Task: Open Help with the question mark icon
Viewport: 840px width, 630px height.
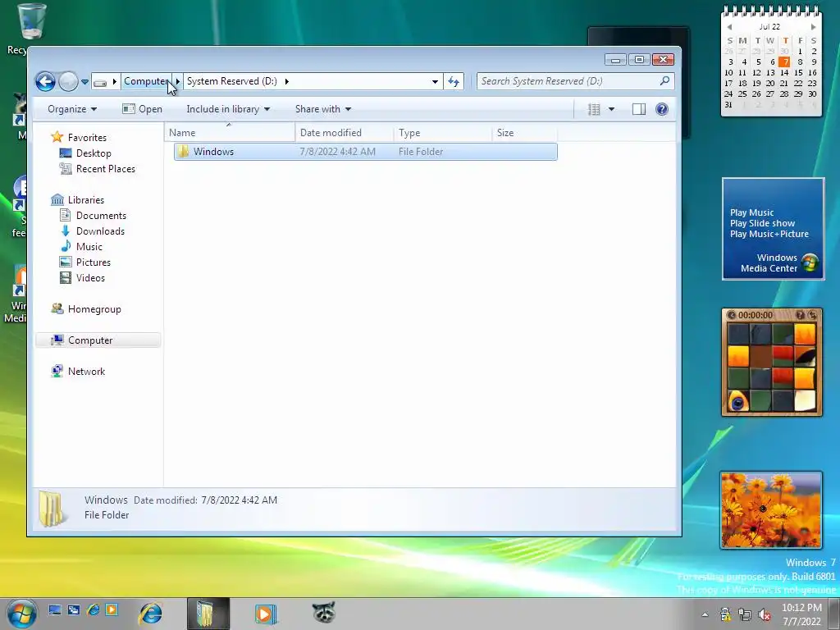Action: click(x=662, y=109)
